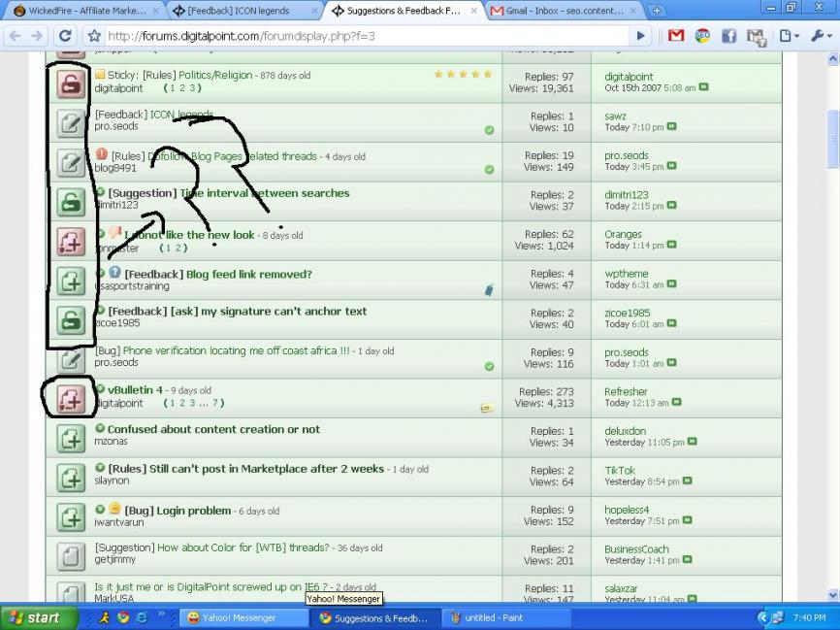Reload the current forum page
840x630 pixels.
[x=65, y=36]
